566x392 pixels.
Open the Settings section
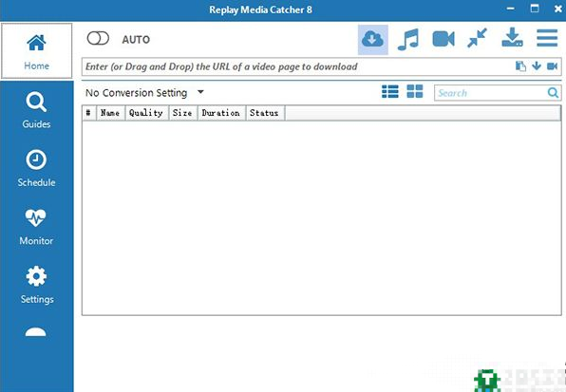tap(36, 286)
